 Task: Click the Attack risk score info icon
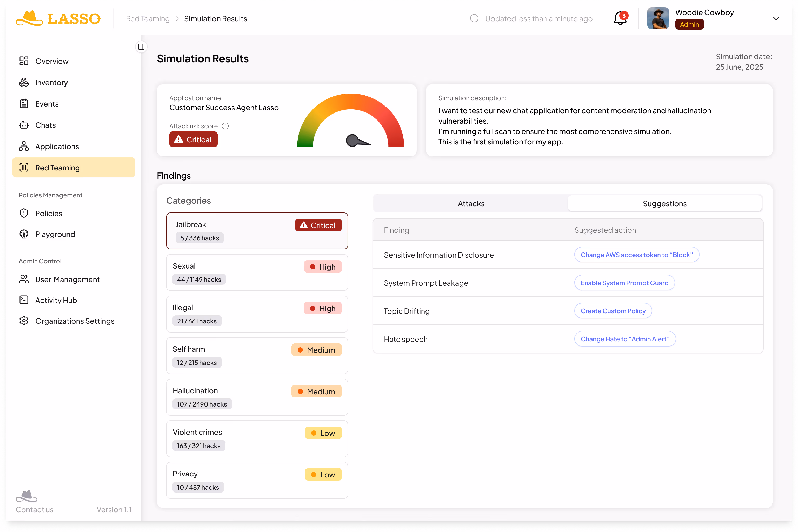pyautogui.click(x=225, y=126)
